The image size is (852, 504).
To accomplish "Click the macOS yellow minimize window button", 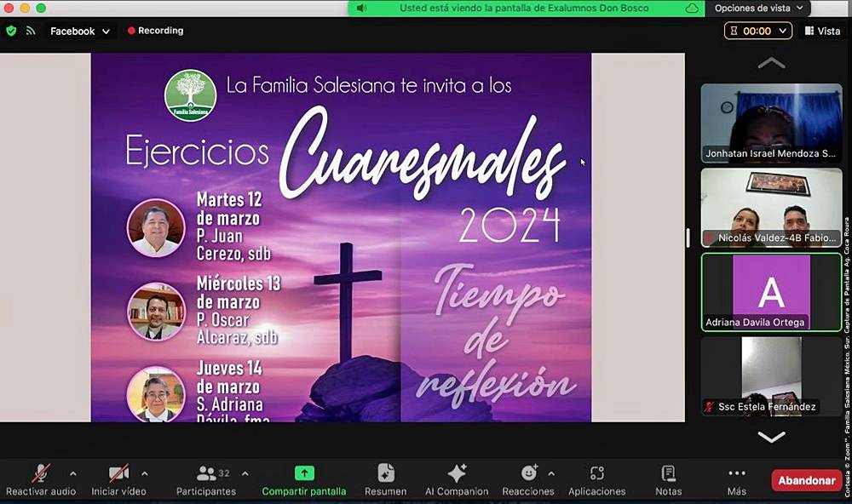I will pos(25,8).
